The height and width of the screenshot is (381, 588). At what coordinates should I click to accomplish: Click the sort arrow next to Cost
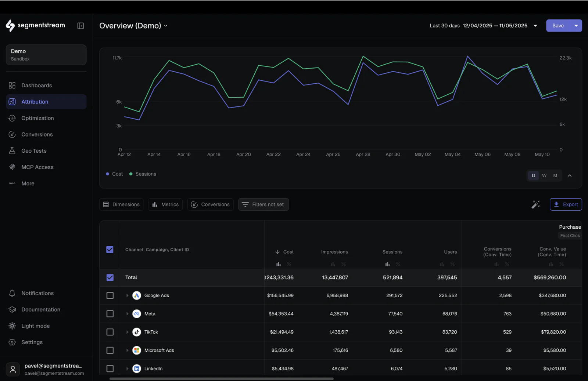[277, 252]
